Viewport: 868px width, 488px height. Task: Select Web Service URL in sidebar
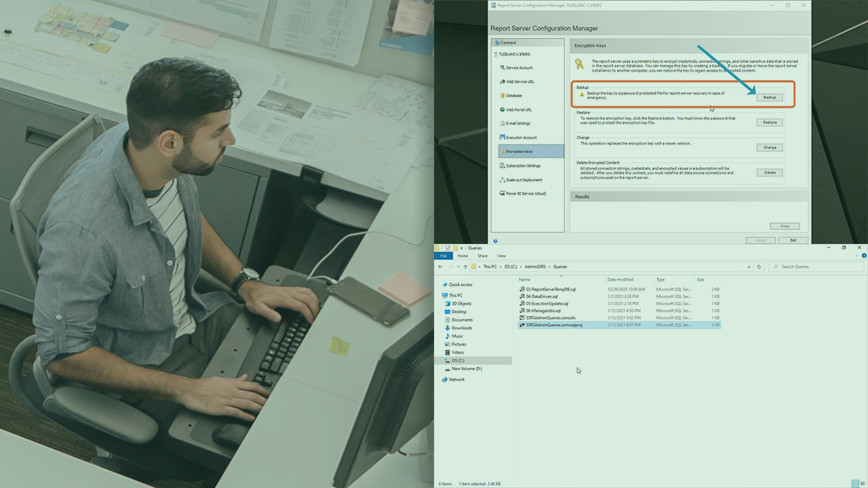click(x=519, y=82)
